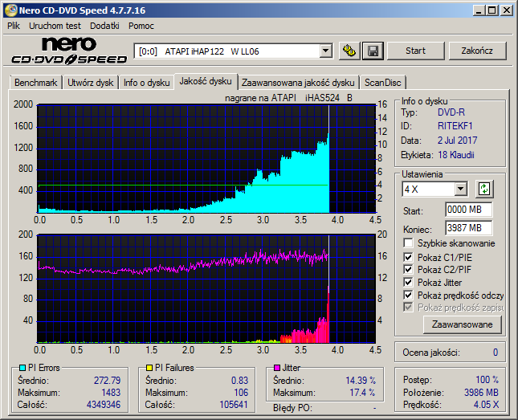Click the Etykieta value 18 Klaudii
This screenshot has height=420, width=518.
(456, 155)
